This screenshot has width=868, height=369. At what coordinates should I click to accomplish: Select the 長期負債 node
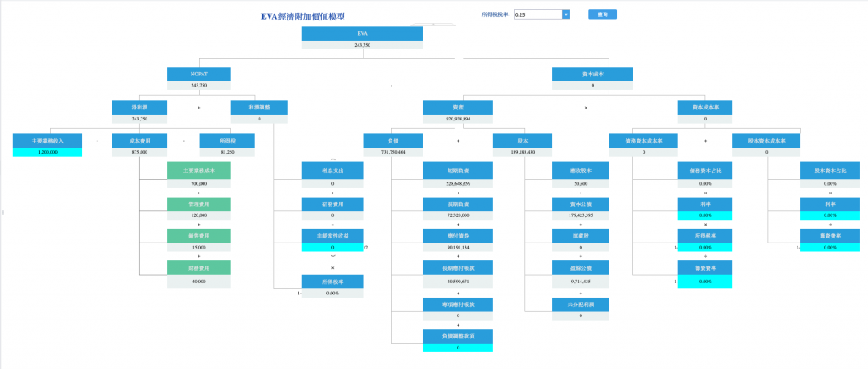click(x=458, y=204)
